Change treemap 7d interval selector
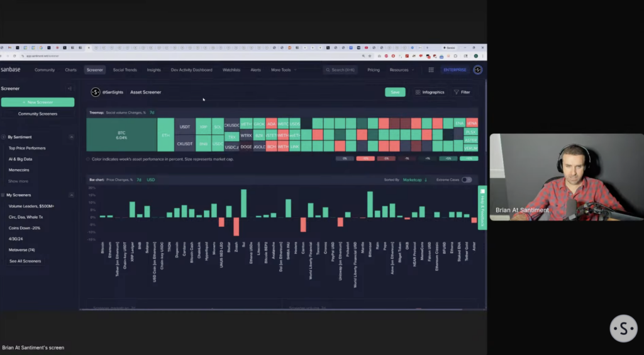 [152, 112]
